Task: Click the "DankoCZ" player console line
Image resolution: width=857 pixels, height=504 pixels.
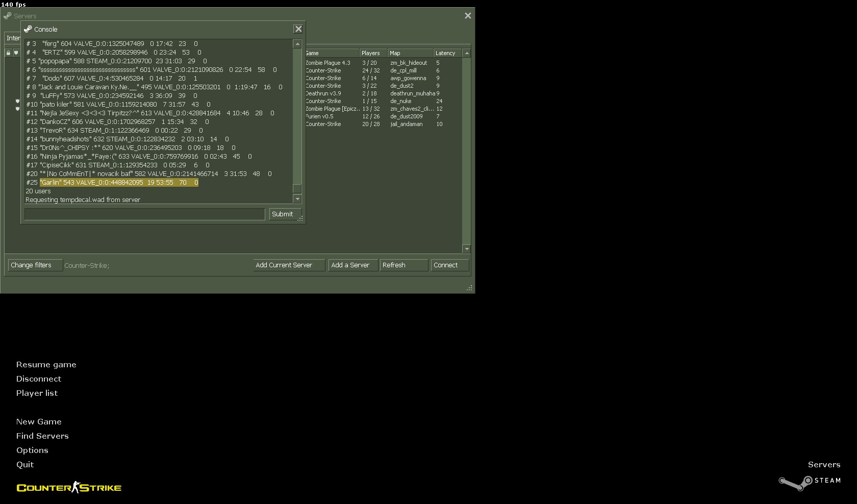Action: [x=117, y=122]
